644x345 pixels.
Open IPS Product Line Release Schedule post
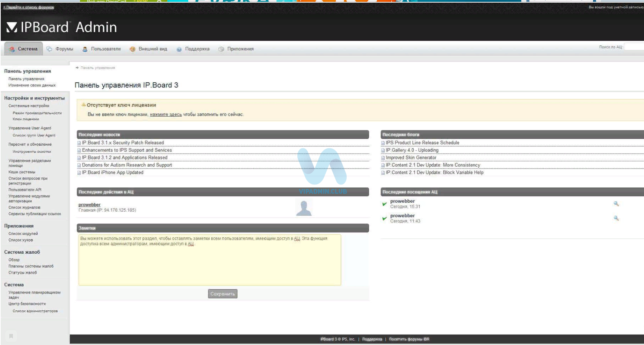point(422,143)
